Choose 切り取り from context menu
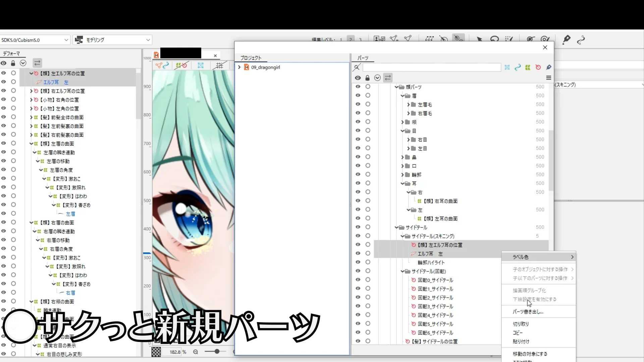644x362 pixels. tap(539, 324)
